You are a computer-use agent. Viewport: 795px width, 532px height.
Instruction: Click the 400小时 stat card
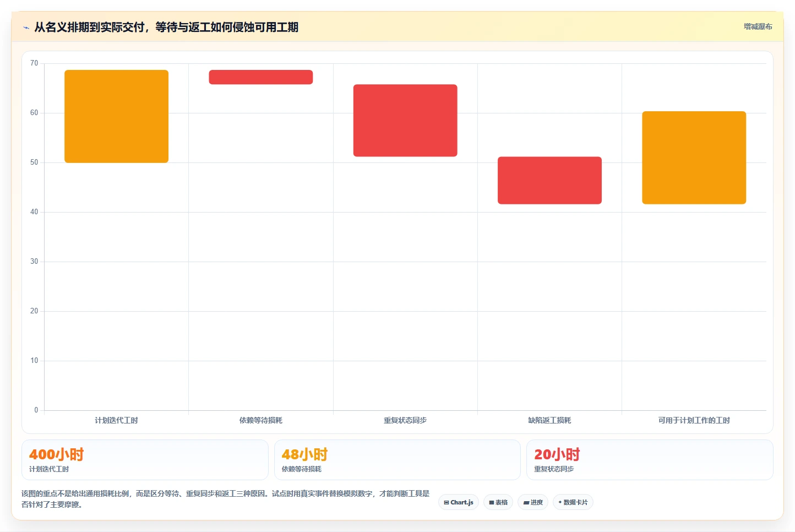click(145, 460)
